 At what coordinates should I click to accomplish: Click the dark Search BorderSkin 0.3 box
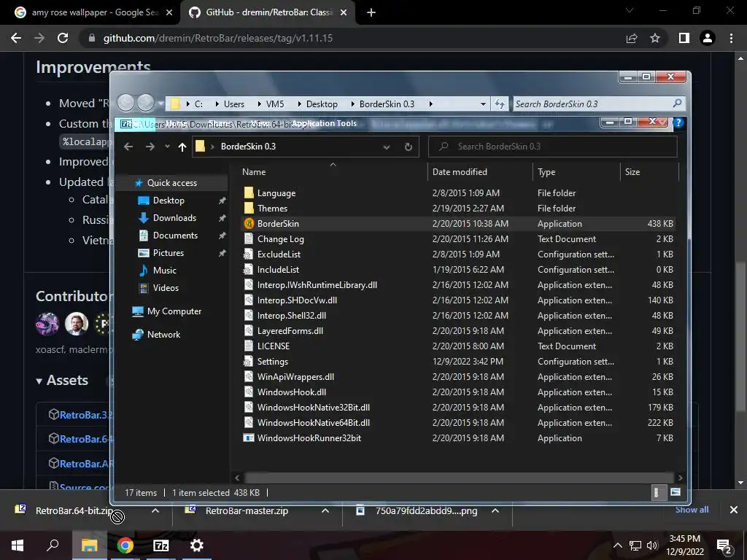pyautogui.click(x=553, y=147)
